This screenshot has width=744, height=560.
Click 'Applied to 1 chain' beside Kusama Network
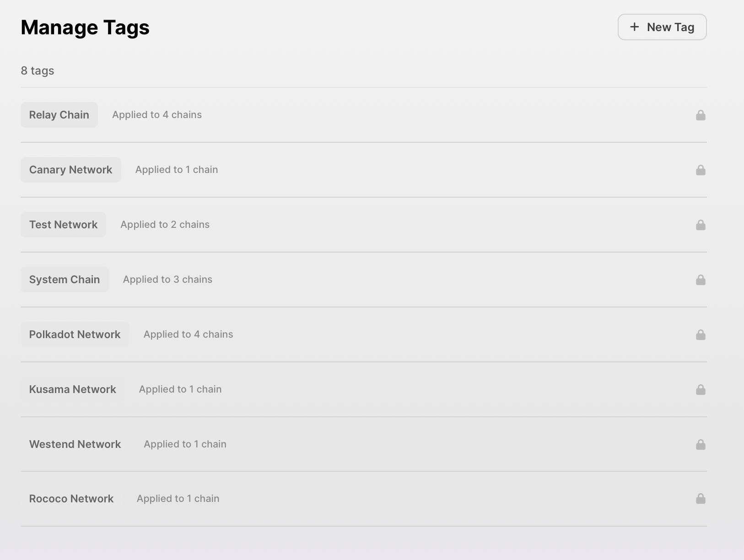click(x=180, y=389)
